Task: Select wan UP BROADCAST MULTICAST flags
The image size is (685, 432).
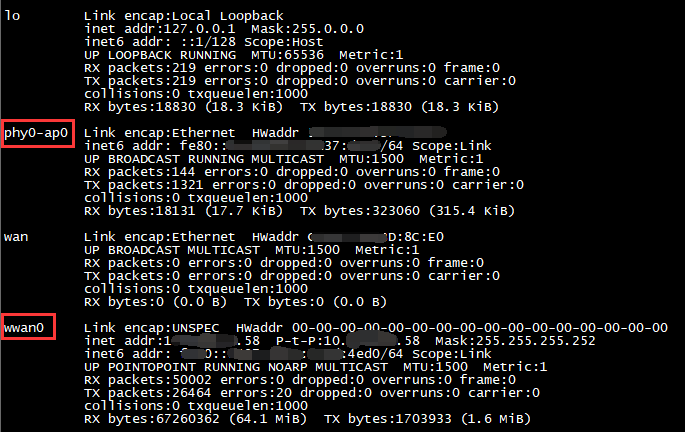Action: pos(172,250)
